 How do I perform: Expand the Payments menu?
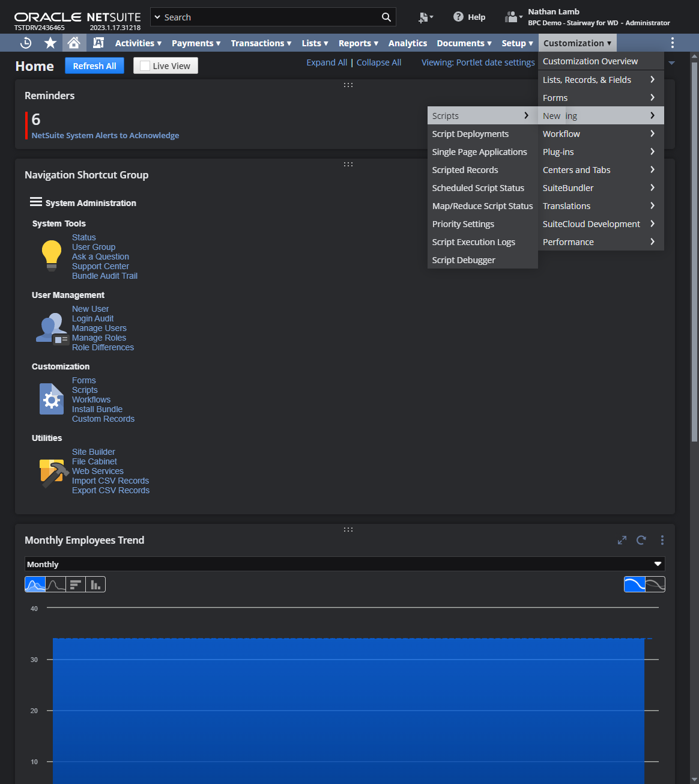tap(196, 43)
